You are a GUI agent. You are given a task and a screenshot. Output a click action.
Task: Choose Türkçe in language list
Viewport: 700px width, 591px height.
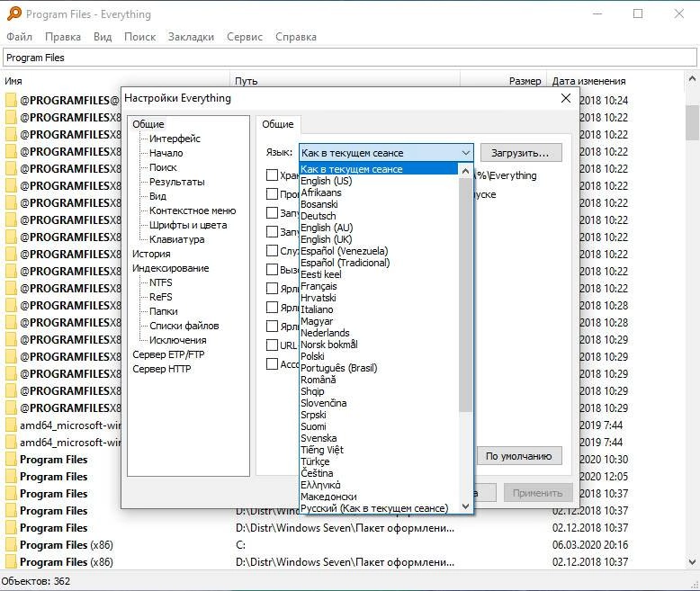click(x=379, y=461)
